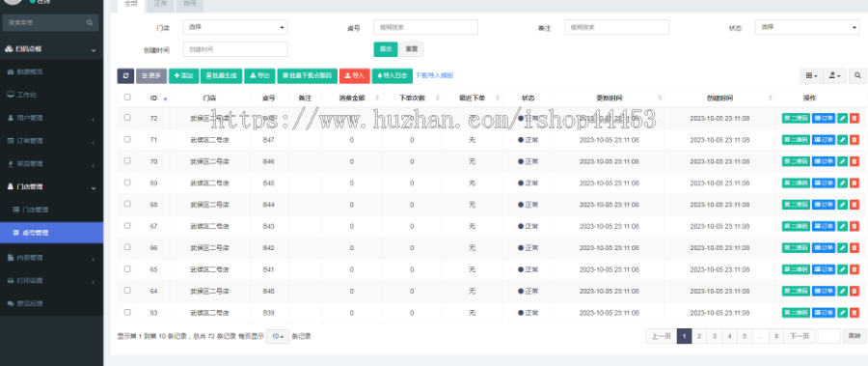Switch to the third status tab 禁用
The width and height of the screenshot is (868, 366).
tap(189, 5)
